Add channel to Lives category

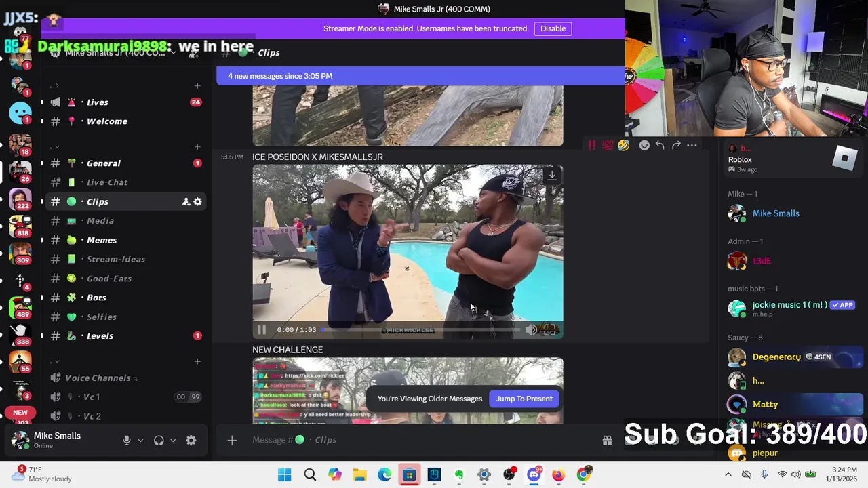point(197,86)
